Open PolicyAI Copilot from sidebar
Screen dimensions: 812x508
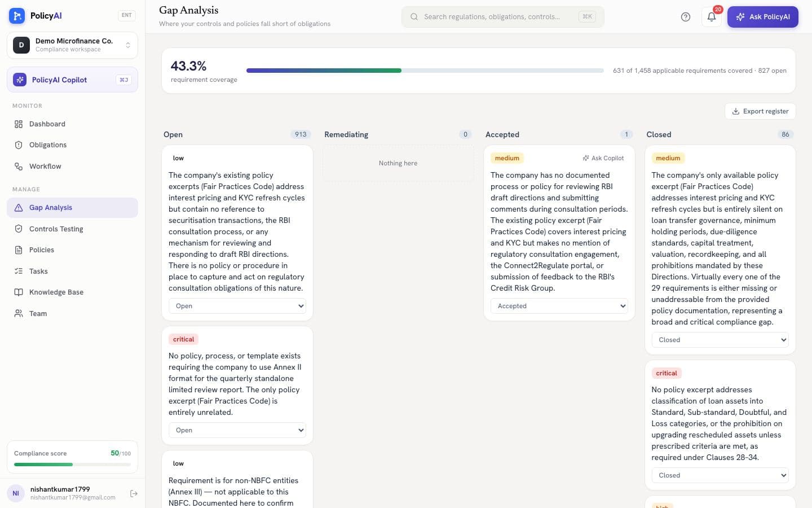[72, 80]
